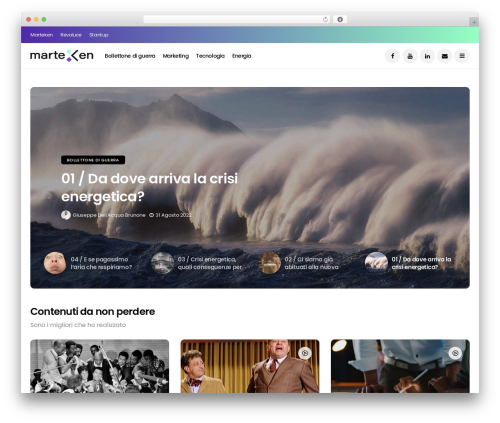Go to Tecnologia menu item

[210, 56]
